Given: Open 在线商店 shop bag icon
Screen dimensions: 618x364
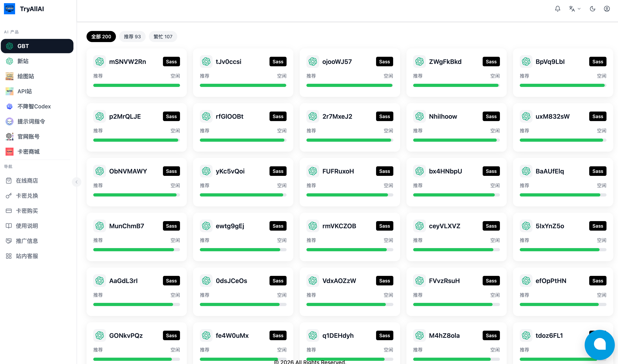Looking at the screenshot, I should [x=9, y=181].
